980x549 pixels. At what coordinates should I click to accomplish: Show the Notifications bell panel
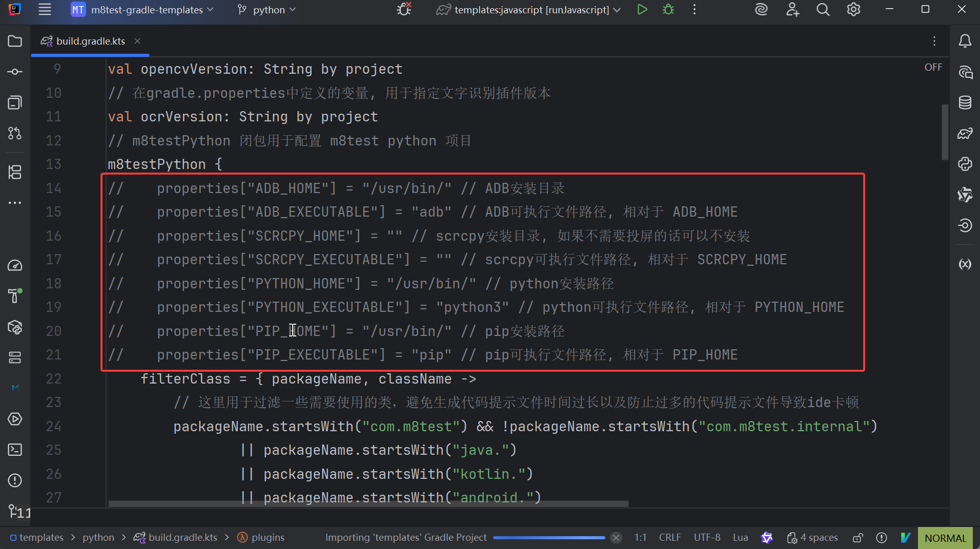(965, 41)
